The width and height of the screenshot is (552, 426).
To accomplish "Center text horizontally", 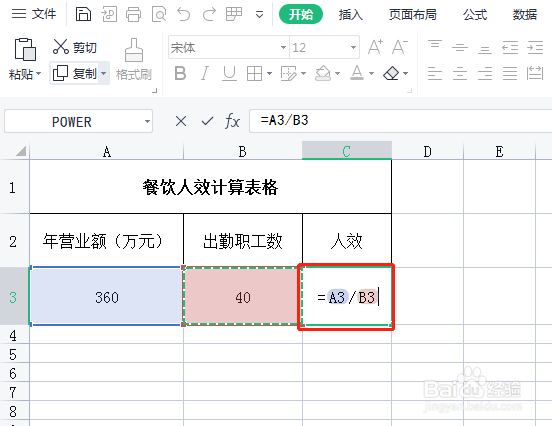I will [x=460, y=73].
